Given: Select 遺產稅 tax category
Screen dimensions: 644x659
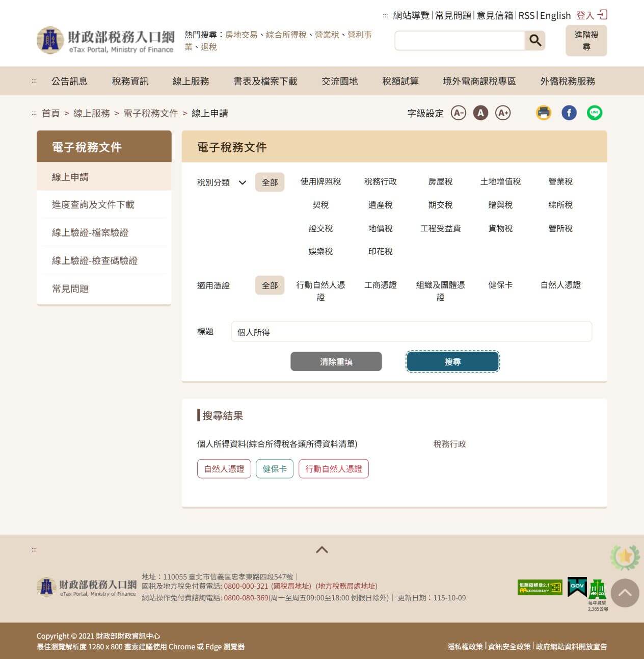Looking at the screenshot, I should 381,205.
